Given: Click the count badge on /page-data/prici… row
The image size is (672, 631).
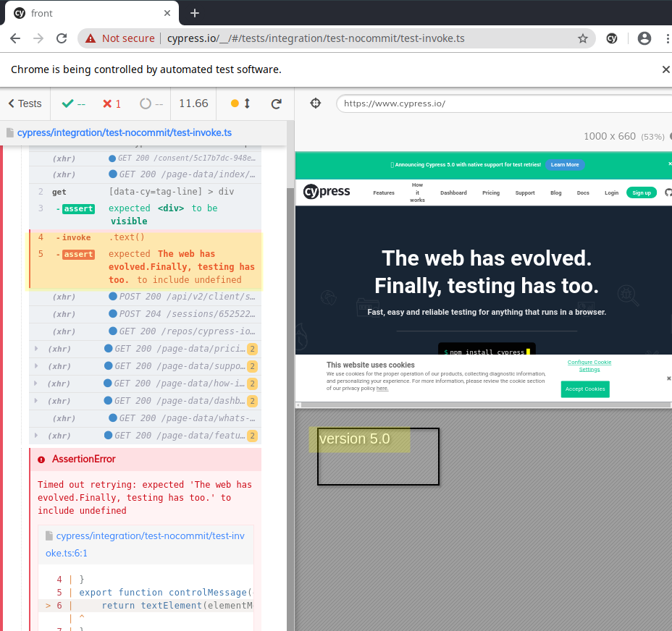Looking at the screenshot, I should tap(253, 349).
